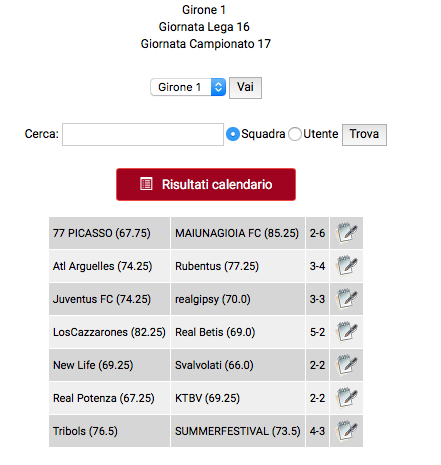This screenshot has height=465, width=441.
Task: Open notepad icon for Juventus FC match
Action: coord(347,299)
